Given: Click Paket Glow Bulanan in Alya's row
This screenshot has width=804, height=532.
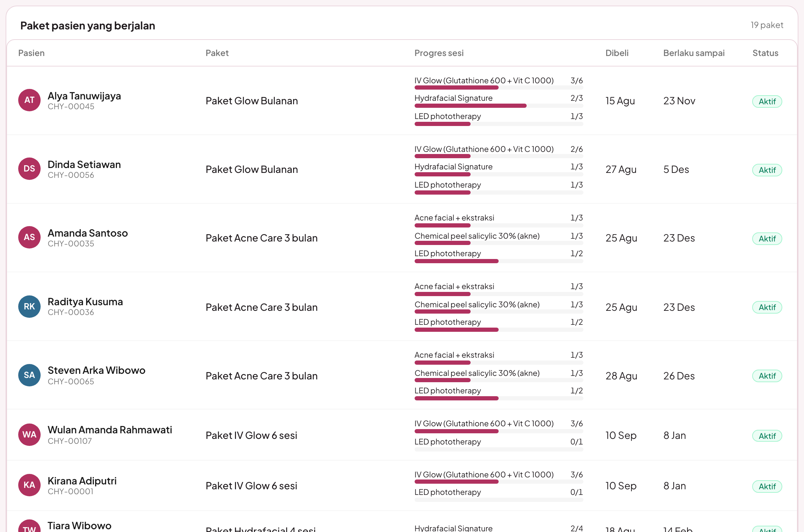Looking at the screenshot, I should pos(252,101).
